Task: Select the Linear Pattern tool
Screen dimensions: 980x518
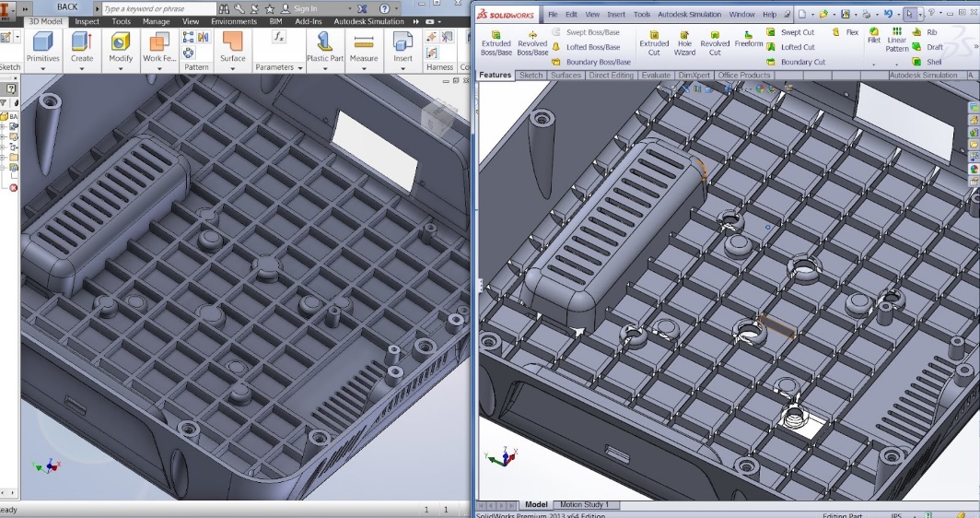Action: 897,40
